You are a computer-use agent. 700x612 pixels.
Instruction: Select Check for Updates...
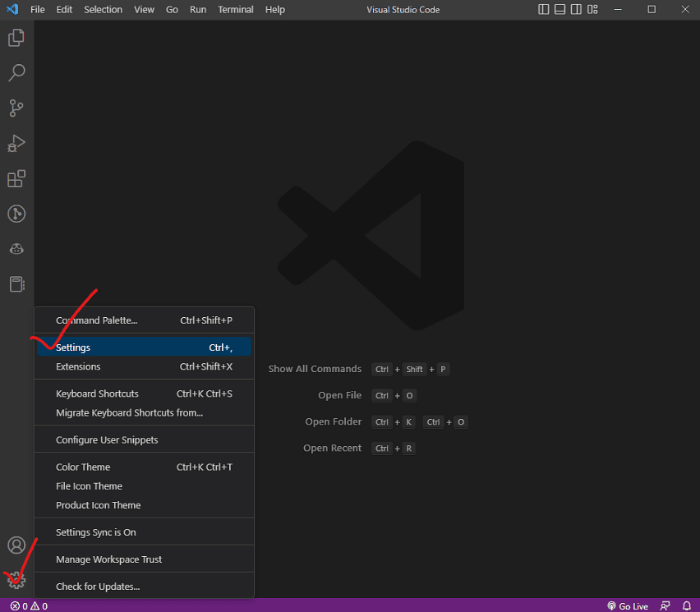(145, 586)
